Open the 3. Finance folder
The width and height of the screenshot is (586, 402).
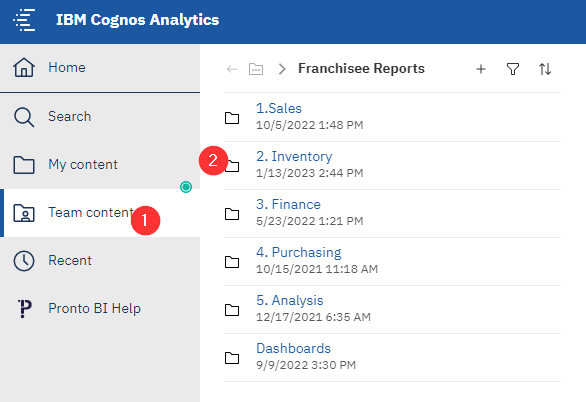[289, 204]
